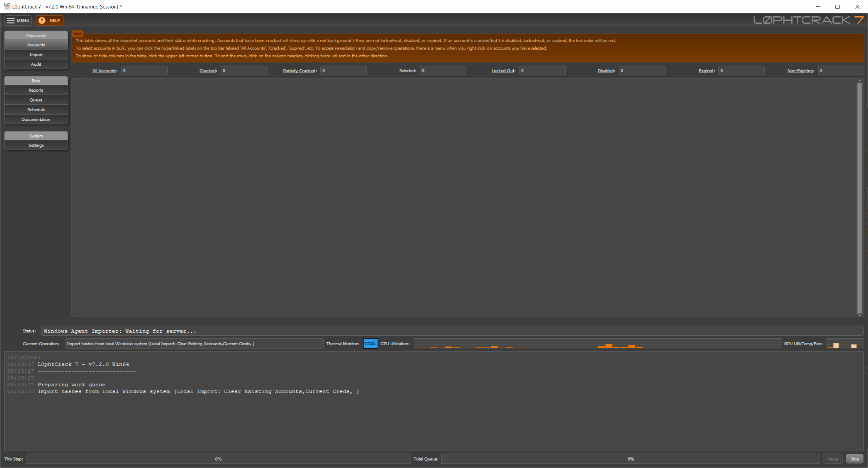Click the 'This Step' progress bar
The height and width of the screenshot is (468, 868).
pos(218,459)
